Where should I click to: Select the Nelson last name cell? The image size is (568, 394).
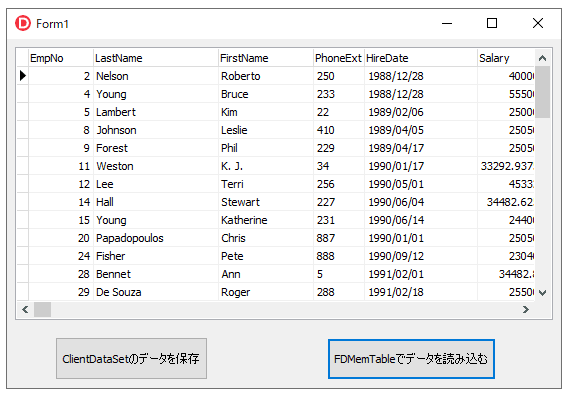[156, 76]
